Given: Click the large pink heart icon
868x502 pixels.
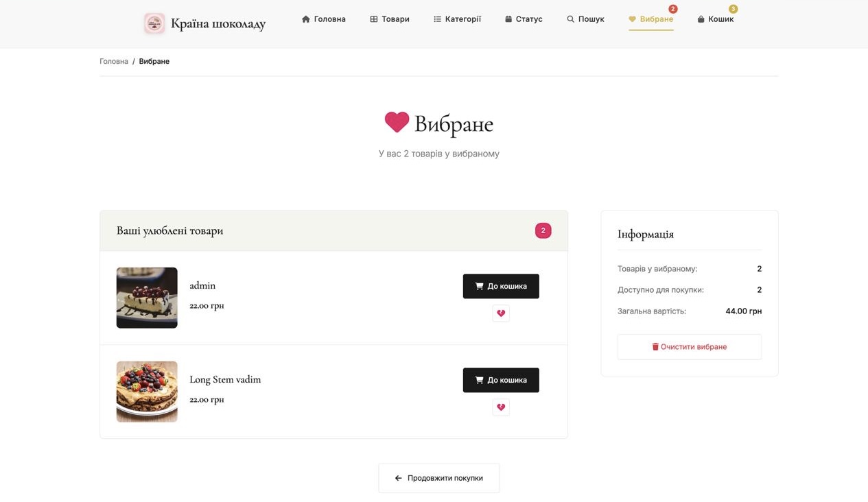Looking at the screenshot, I should pos(397,123).
